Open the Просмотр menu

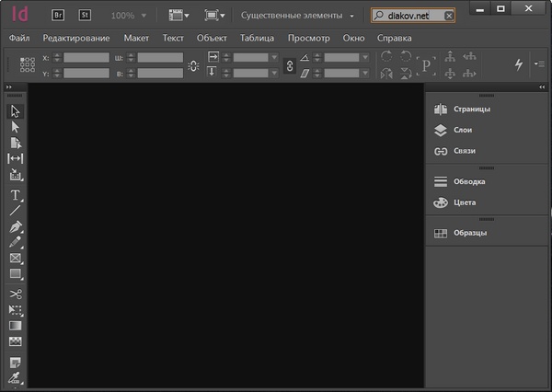tap(309, 38)
